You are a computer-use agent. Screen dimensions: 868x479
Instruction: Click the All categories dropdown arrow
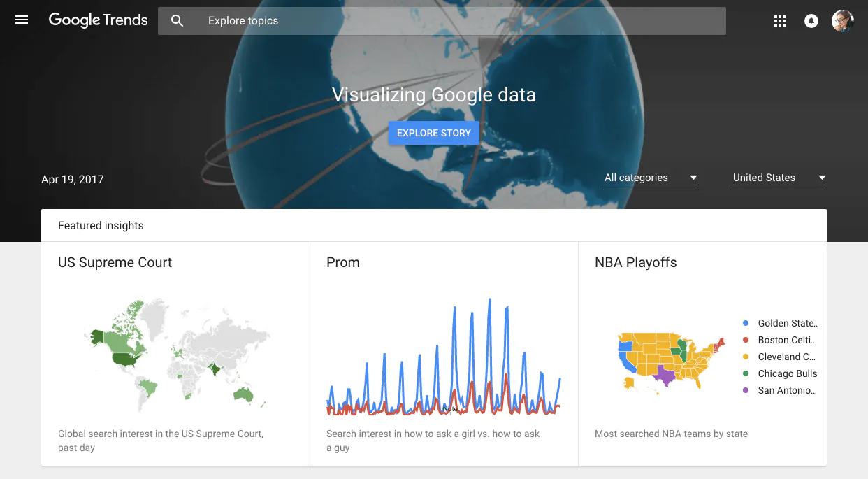point(693,178)
